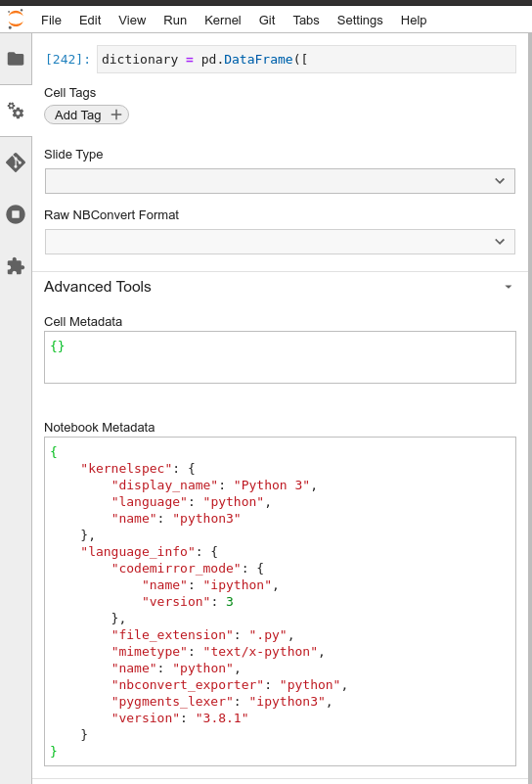Click the JupyterLab logo icon

click(x=16, y=20)
